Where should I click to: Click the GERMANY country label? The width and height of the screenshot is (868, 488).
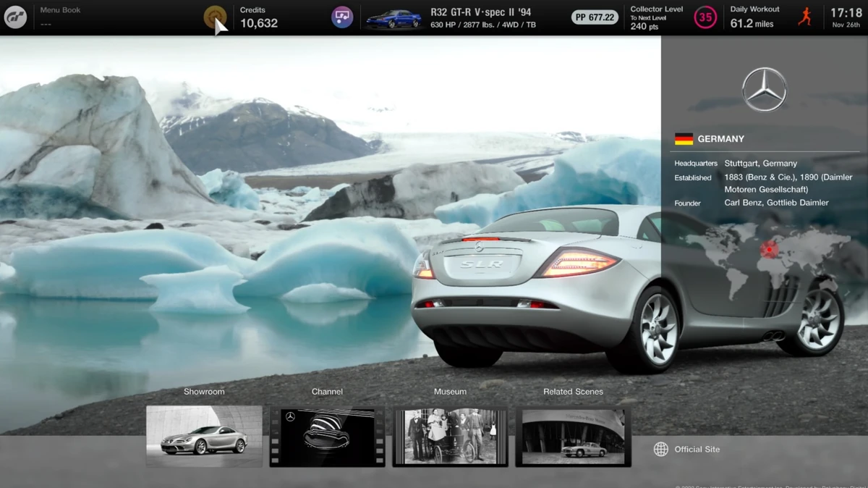coord(721,139)
